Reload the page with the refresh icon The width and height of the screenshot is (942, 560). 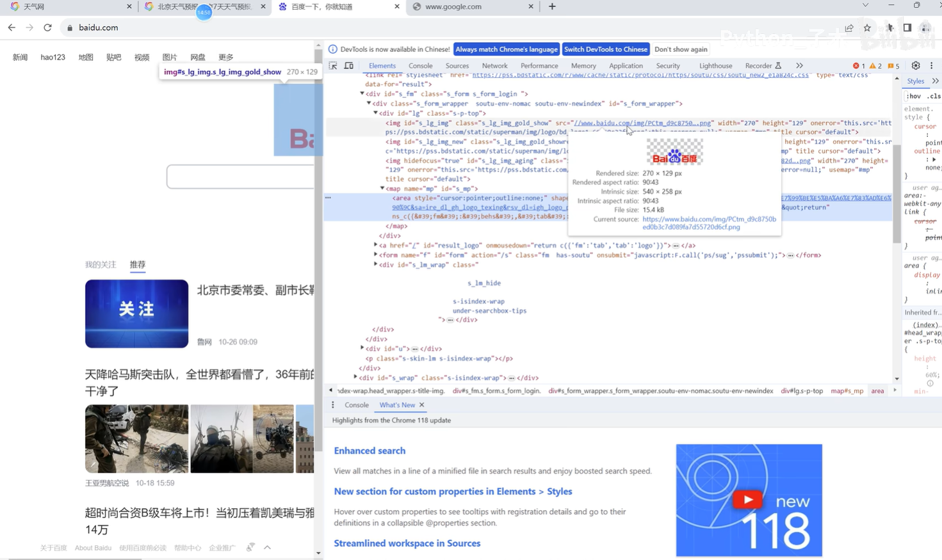(47, 28)
